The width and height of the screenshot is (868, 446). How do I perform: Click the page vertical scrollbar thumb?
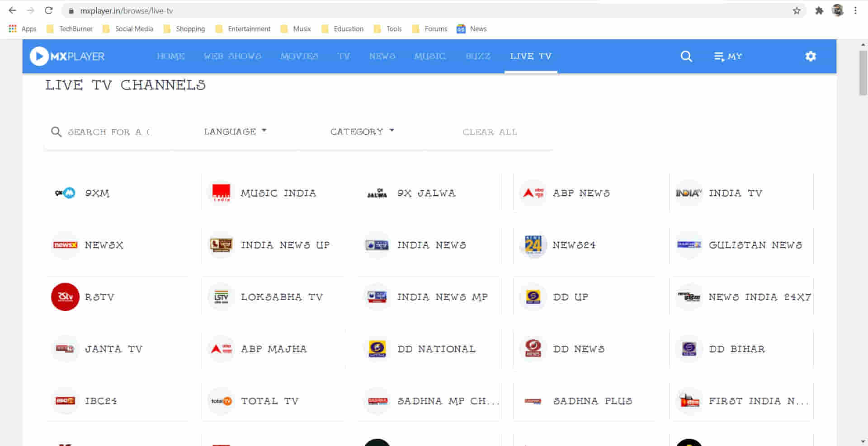point(863,72)
